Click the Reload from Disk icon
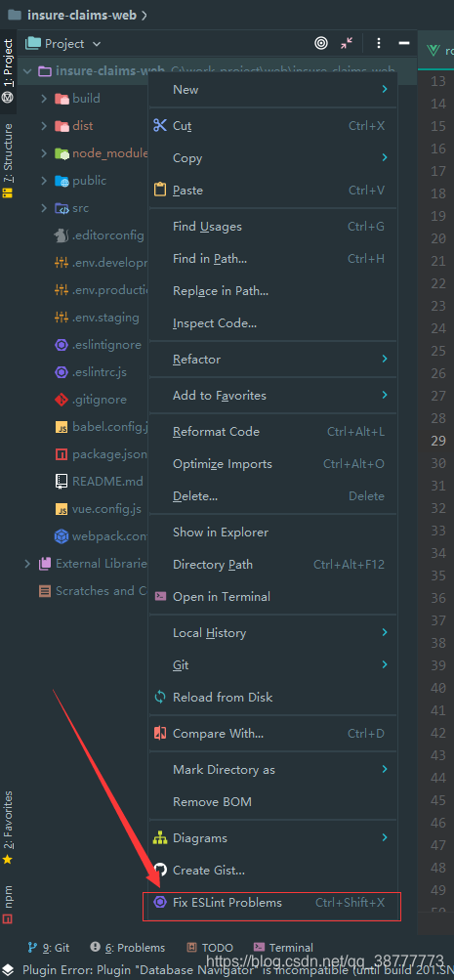This screenshot has width=454, height=980. pyautogui.click(x=160, y=697)
